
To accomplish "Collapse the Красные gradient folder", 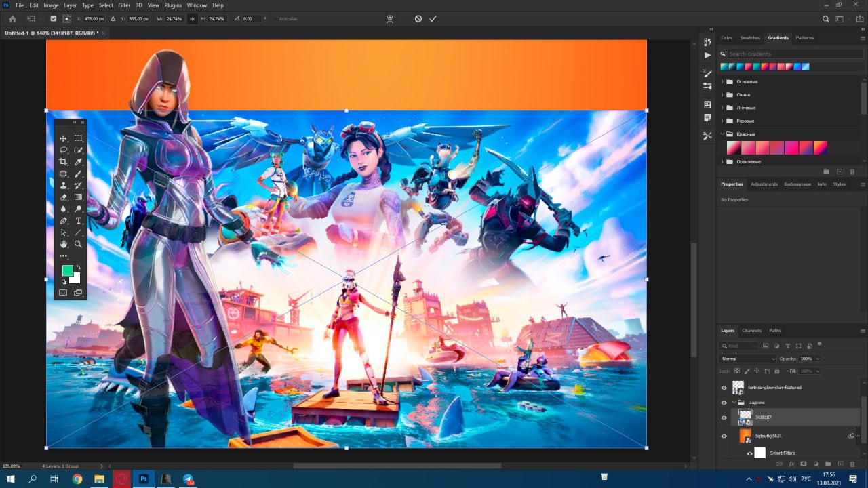I will (722, 134).
